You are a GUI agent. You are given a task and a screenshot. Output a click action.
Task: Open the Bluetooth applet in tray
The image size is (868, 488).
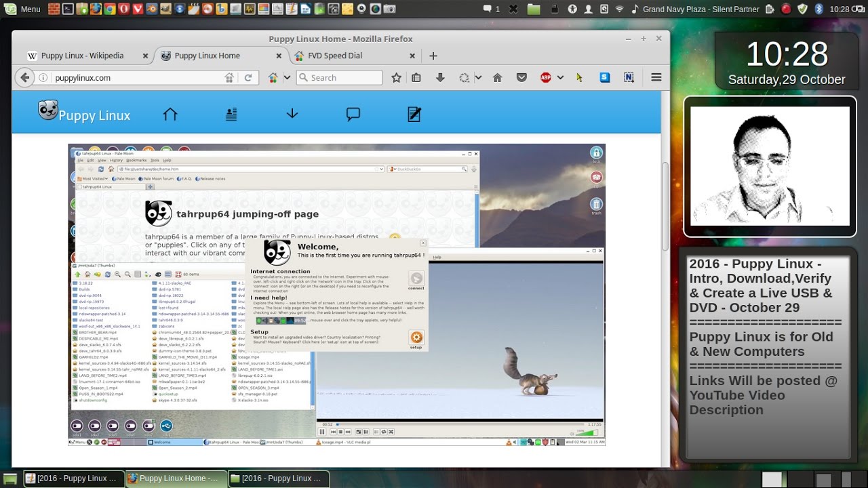coord(818,9)
